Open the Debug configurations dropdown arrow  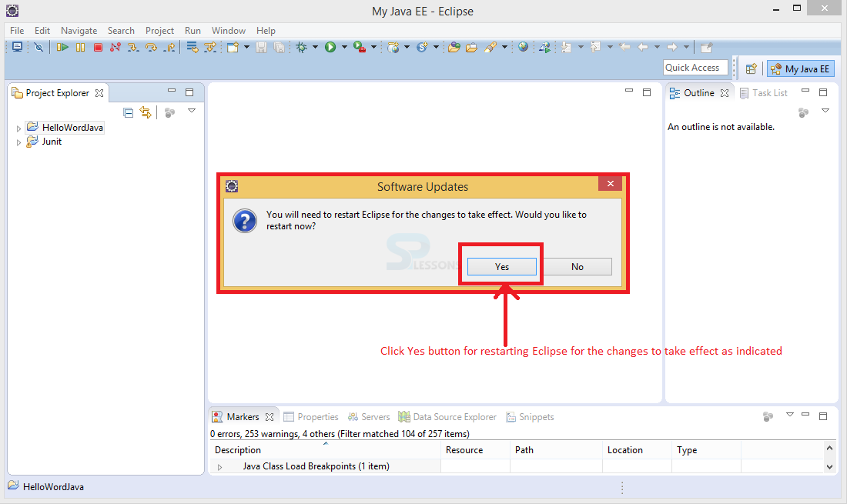click(x=316, y=48)
